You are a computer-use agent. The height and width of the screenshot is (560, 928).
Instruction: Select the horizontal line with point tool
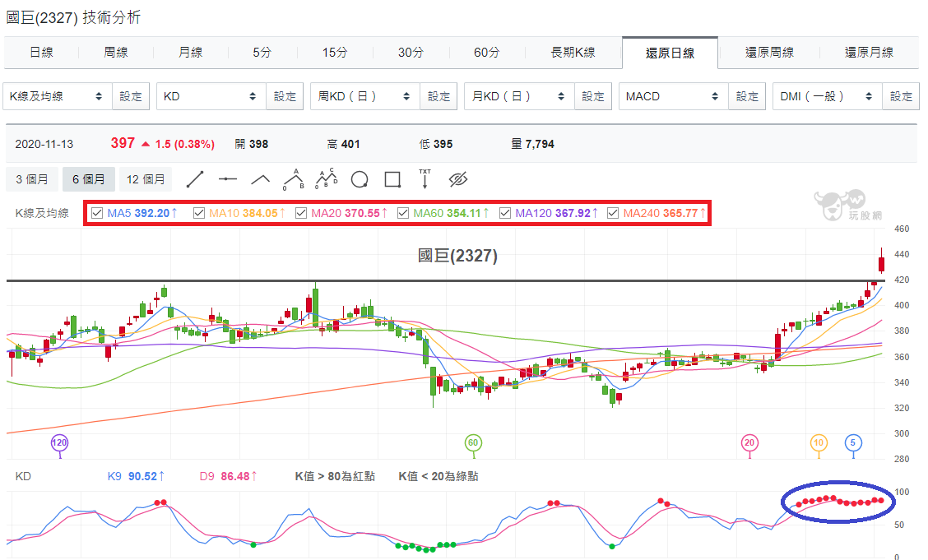228,179
